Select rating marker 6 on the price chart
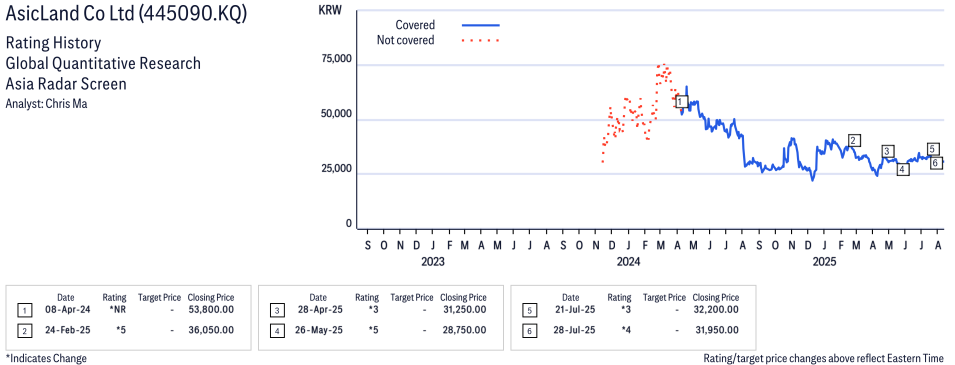955x365 pixels. [x=937, y=162]
